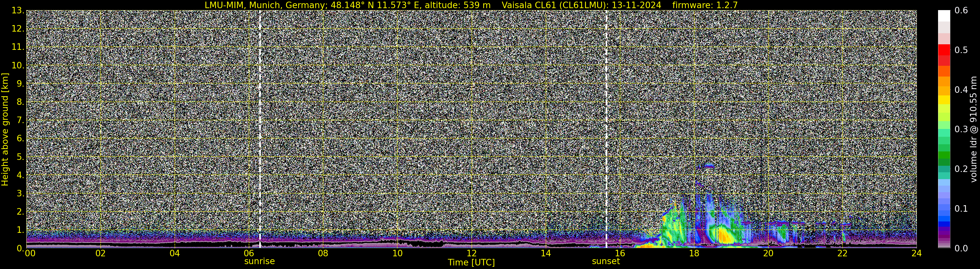
Task: Click the '8.' height tick label
Action: [20, 102]
